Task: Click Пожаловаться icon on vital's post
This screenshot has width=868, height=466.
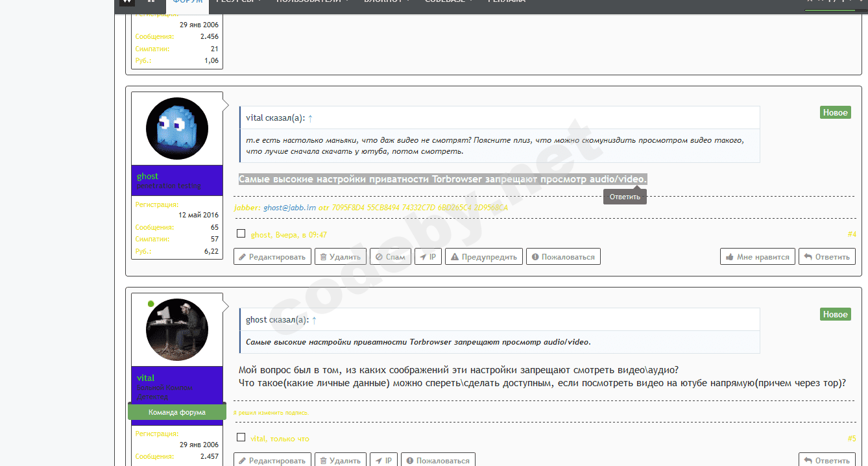Action: pos(409,461)
